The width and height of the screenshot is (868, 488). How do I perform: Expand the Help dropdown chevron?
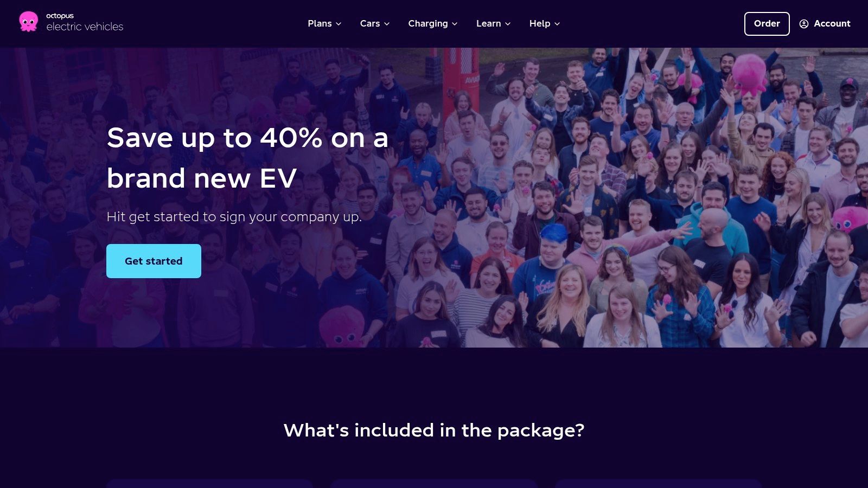point(557,24)
